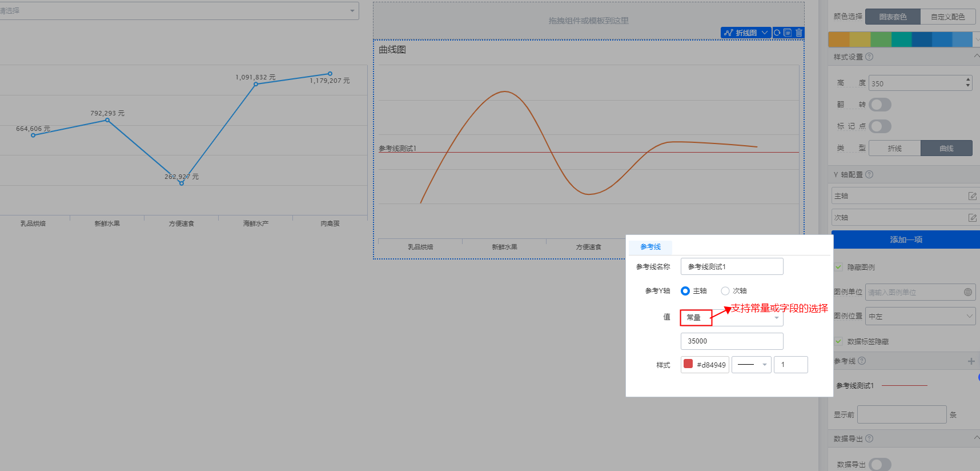
Task: Open help icon next to Y 轴配置
Action: (x=869, y=174)
